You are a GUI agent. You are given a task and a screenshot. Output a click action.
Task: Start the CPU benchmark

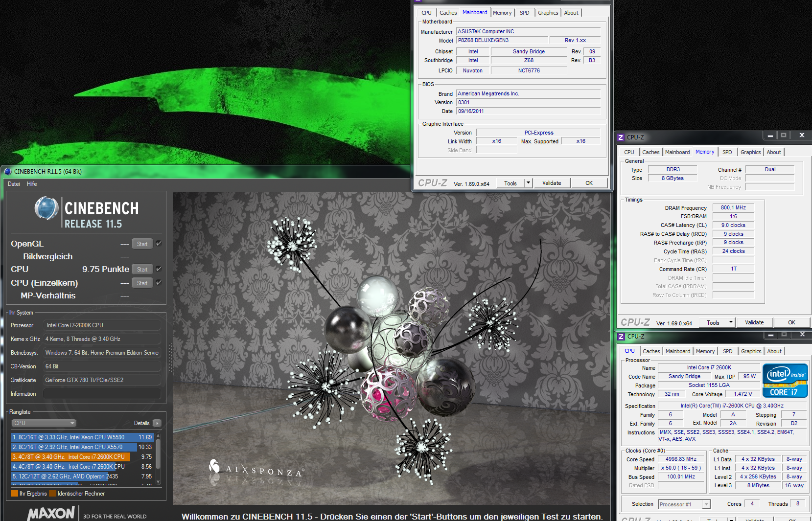(x=142, y=269)
